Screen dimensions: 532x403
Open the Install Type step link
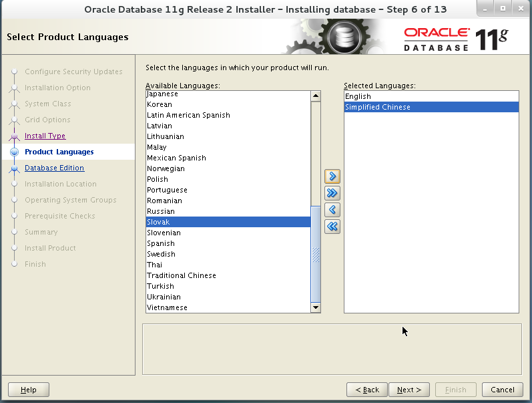[45, 136]
